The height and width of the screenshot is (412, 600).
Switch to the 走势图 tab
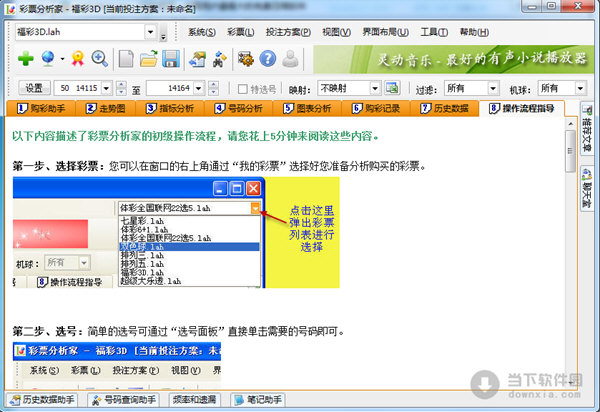tap(106, 109)
